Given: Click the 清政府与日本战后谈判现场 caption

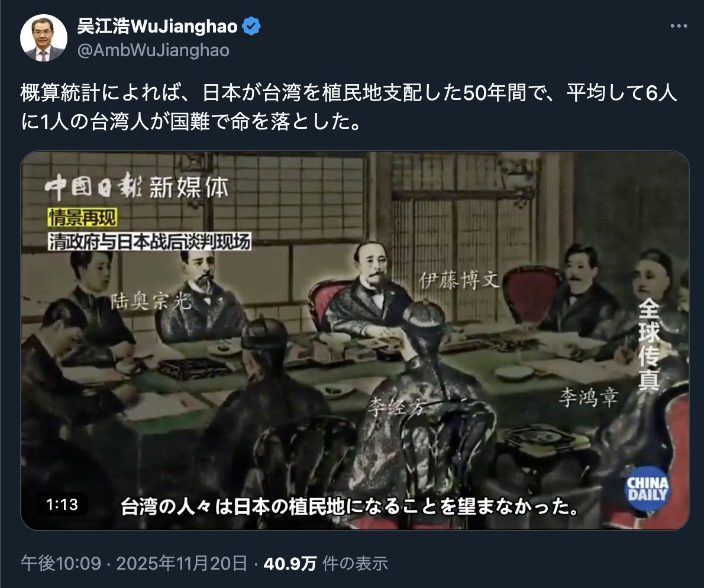Looking at the screenshot, I should coord(150,242).
